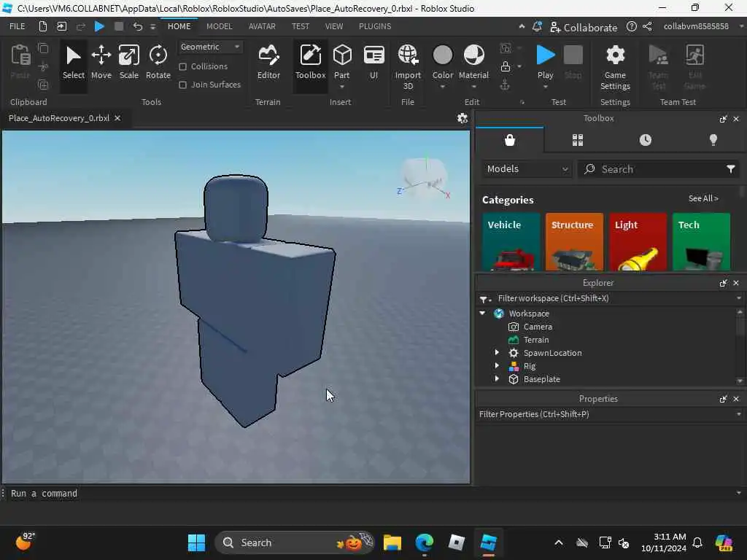Open the Windows Start button

coord(196,542)
